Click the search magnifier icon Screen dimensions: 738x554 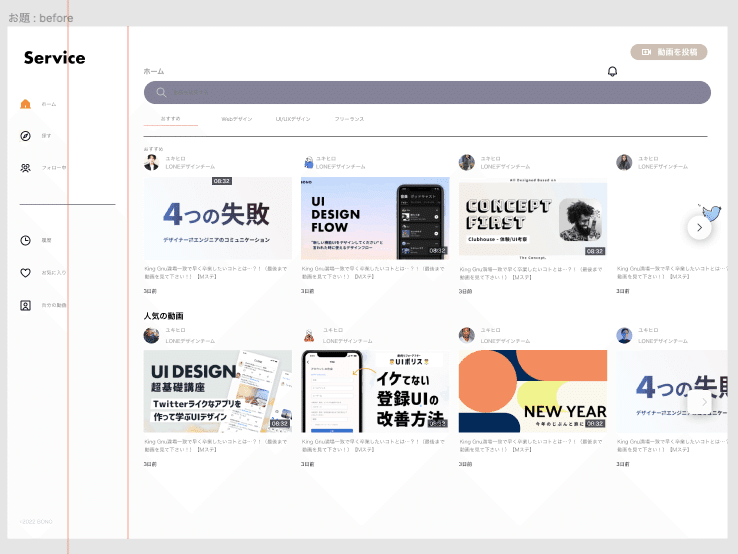pos(161,92)
